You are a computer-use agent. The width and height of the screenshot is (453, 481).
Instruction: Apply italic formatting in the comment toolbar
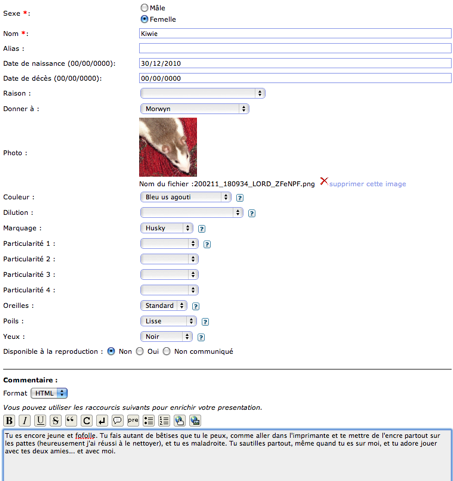(x=25, y=421)
